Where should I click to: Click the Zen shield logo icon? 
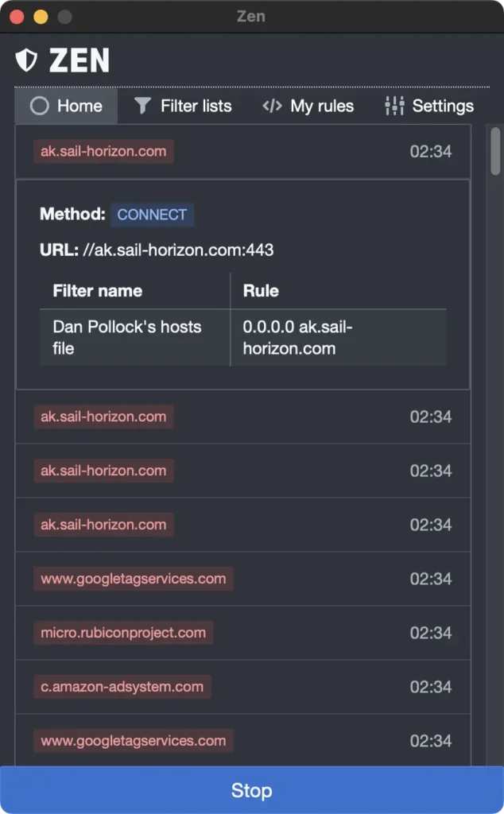coord(27,60)
